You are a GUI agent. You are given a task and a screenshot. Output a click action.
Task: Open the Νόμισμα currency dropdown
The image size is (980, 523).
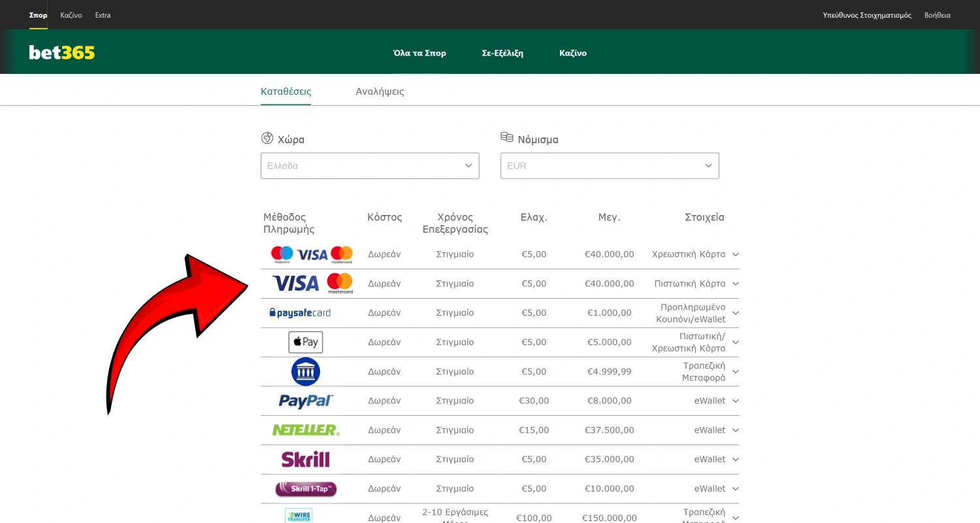pos(610,166)
